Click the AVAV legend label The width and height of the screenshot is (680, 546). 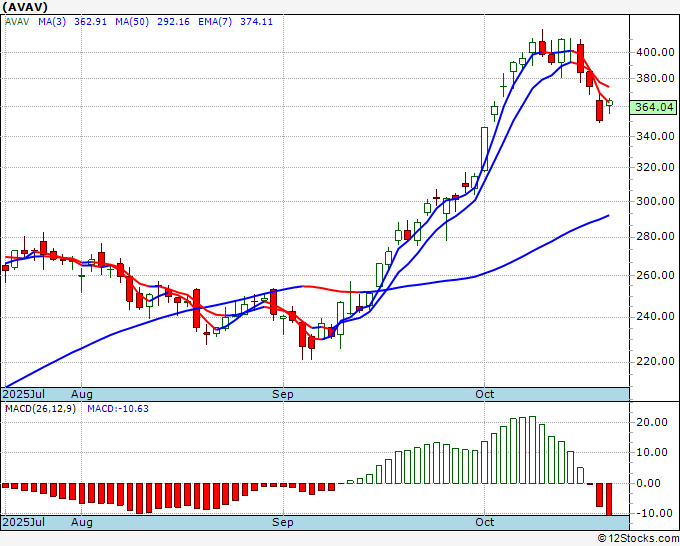pos(17,22)
